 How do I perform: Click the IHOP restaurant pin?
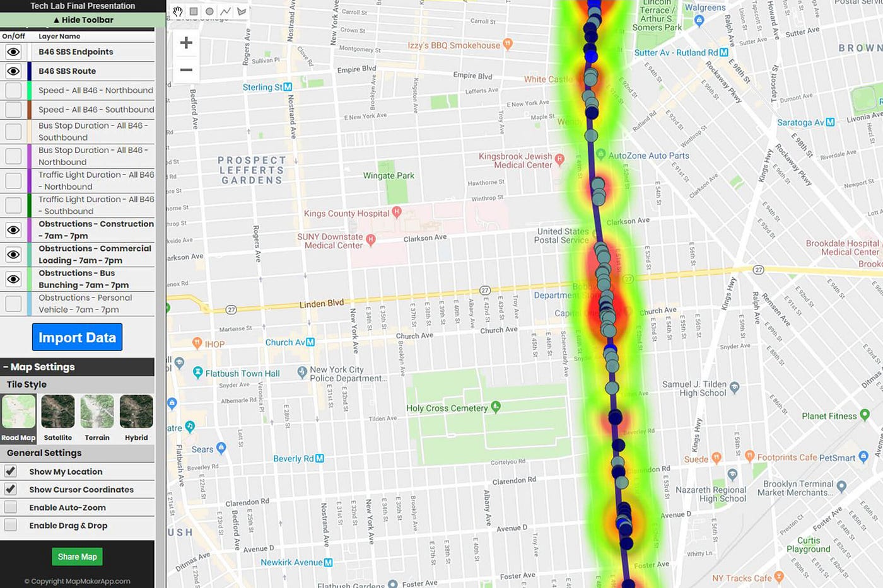[x=197, y=343]
